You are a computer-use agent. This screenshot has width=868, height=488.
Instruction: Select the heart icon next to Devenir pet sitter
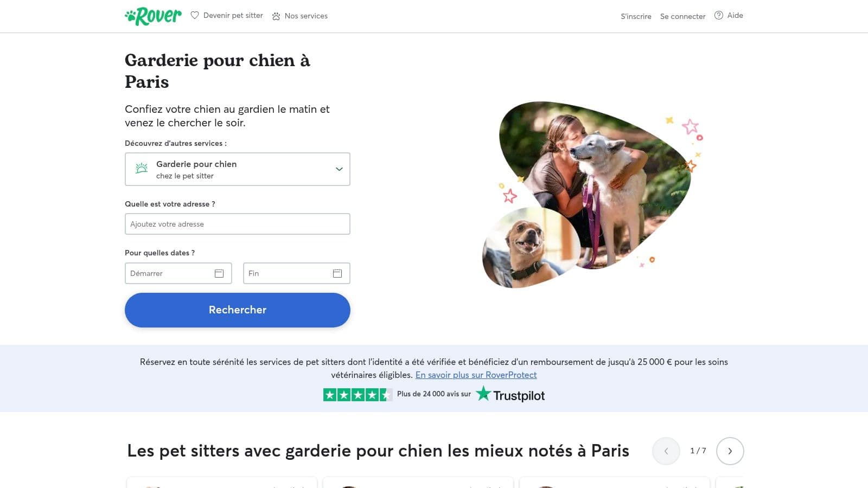(x=195, y=16)
